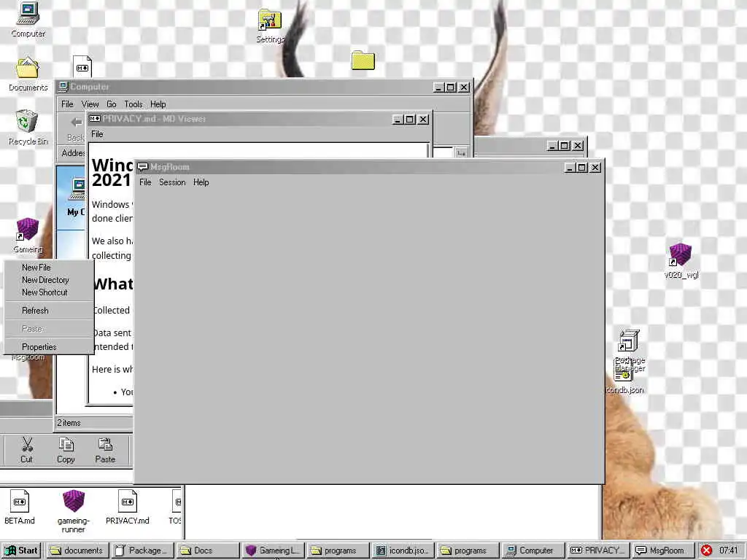The image size is (747, 560).
Task: Open Tools menu in Computer window
Action: coord(133,104)
